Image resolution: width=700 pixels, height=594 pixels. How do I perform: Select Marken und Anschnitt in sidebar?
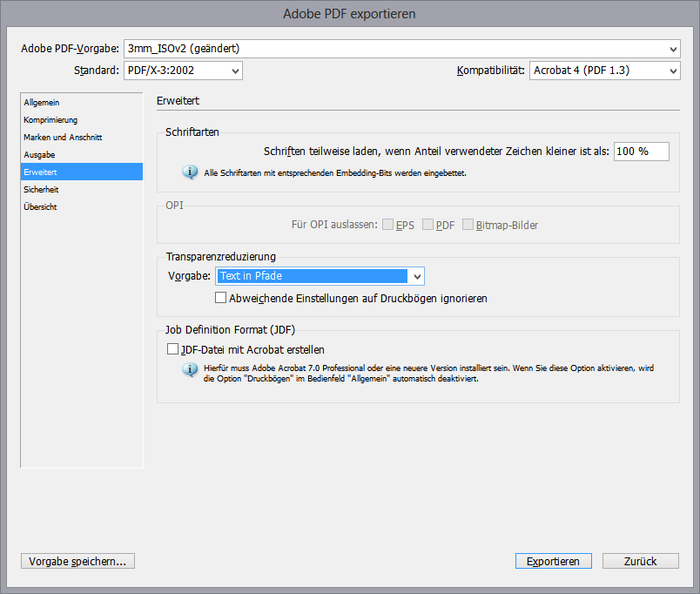click(63, 138)
